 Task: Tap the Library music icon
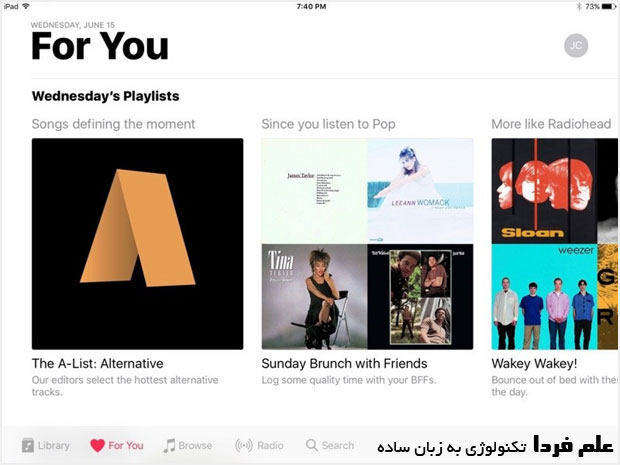pos(28,446)
